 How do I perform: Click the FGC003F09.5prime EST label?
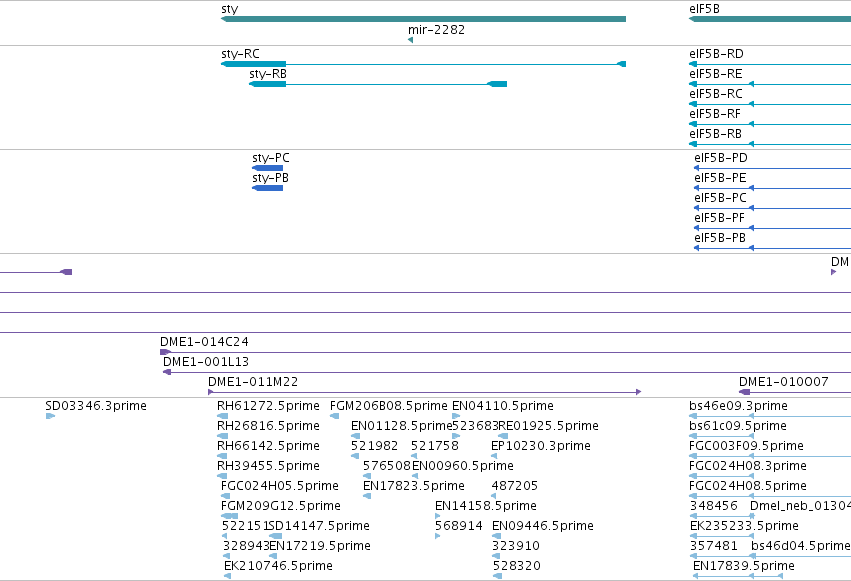(x=746, y=446)
